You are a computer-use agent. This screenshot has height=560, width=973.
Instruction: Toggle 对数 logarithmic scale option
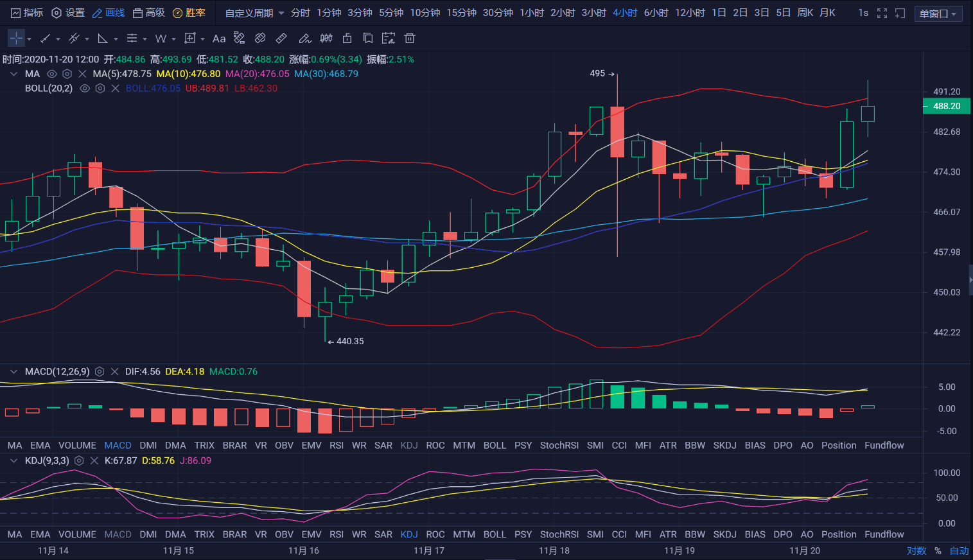point(916,550)
